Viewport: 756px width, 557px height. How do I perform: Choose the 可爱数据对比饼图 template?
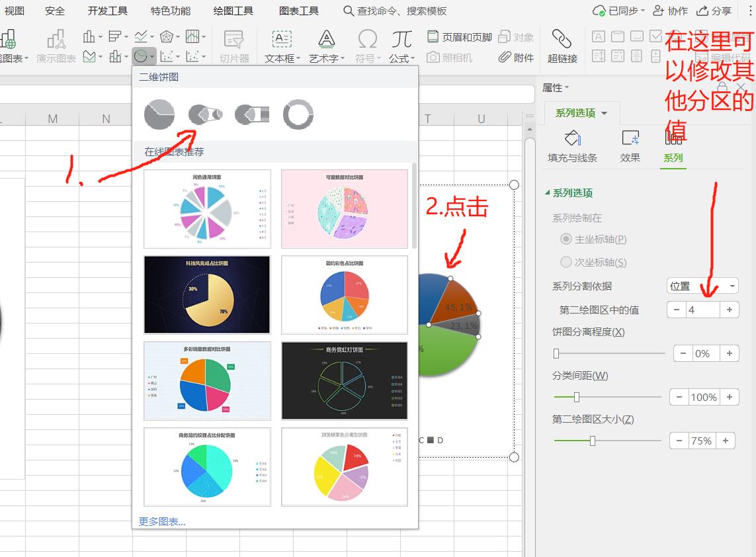[344, 208]
